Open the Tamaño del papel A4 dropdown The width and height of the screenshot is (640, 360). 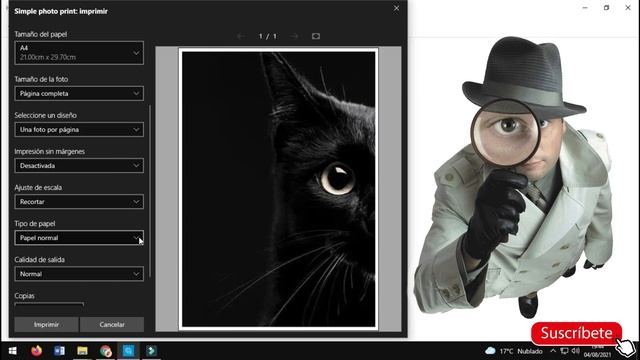point(79,53)
